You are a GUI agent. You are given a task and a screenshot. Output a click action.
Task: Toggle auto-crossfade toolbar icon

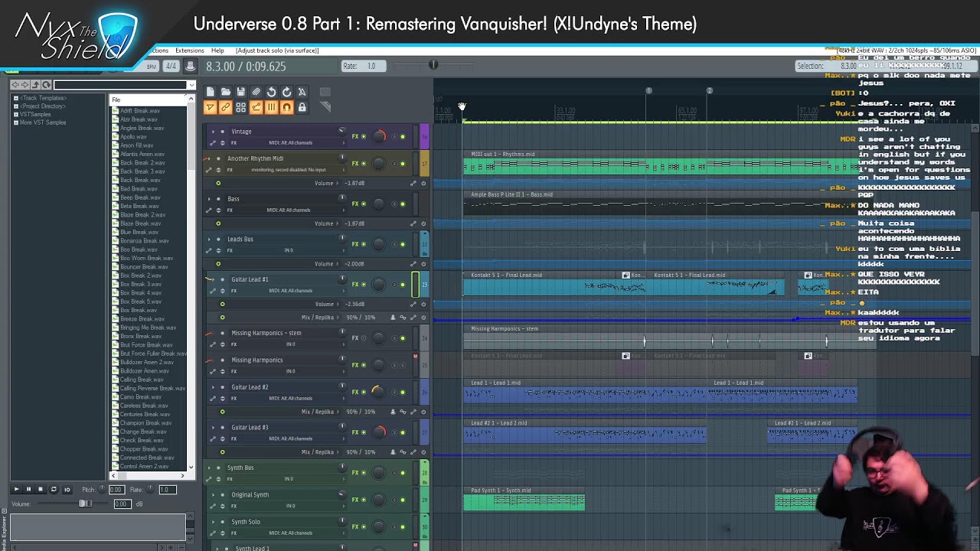[x=211, y=108]
